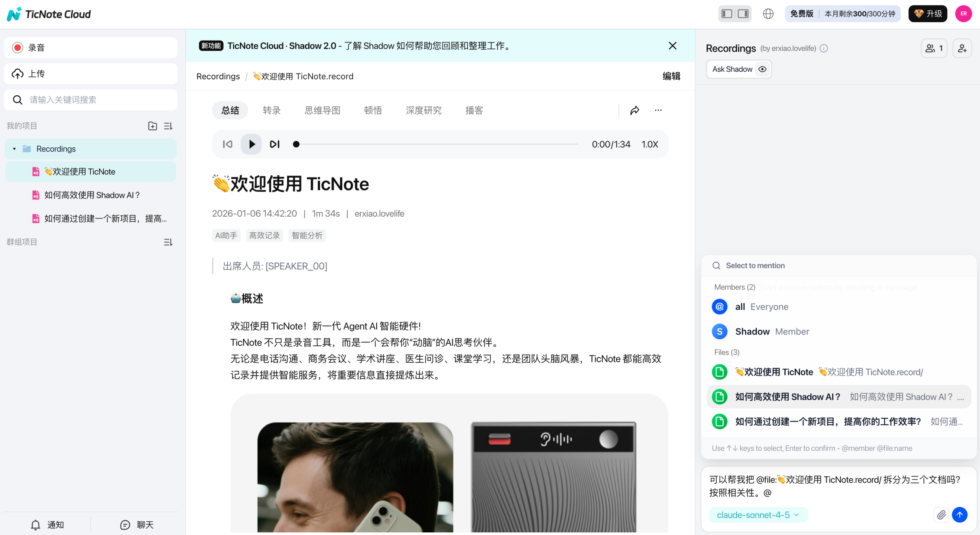Open the 播客 tab
The height and width of the screenshot is (535, 980).
474,110
